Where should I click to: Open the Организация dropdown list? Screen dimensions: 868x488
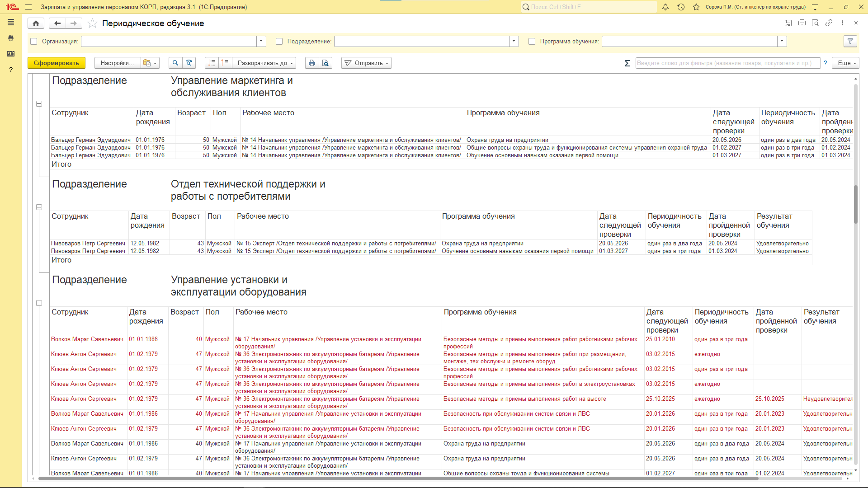[x=261, y=42]
